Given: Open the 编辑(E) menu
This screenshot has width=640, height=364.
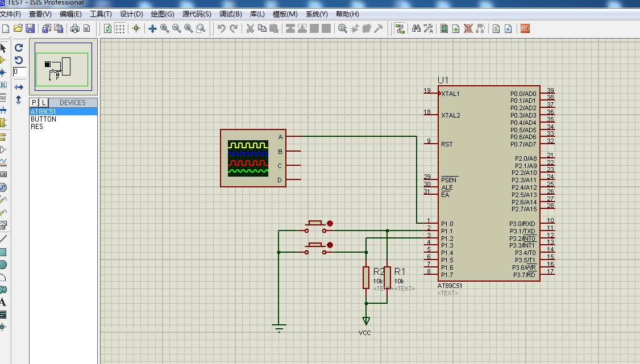Looking at the screenshot, I should click(70, 14).
